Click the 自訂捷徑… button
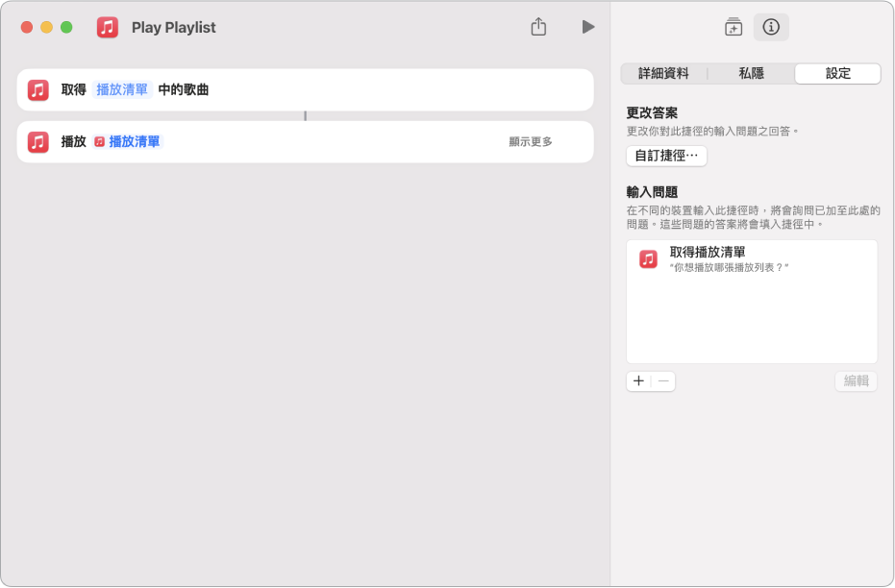Image resolution: width=895 pixels, height=588 pixels. (666, 156)
